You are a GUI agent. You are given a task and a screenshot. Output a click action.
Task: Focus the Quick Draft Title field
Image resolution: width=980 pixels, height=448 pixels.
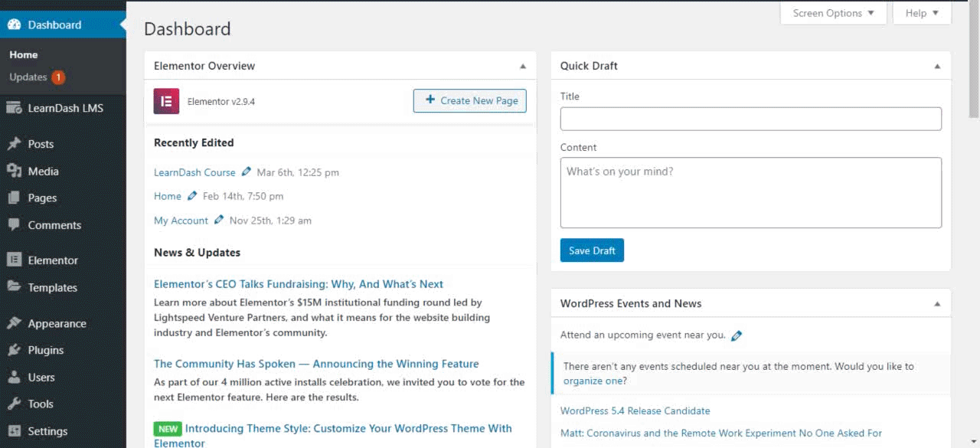tap(751, 119)
